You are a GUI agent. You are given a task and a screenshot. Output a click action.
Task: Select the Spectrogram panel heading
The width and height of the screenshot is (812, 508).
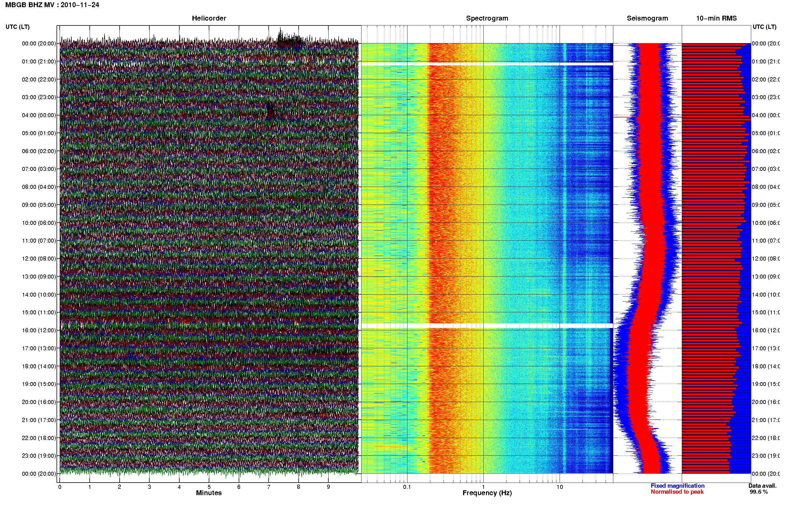coord(487,18)
